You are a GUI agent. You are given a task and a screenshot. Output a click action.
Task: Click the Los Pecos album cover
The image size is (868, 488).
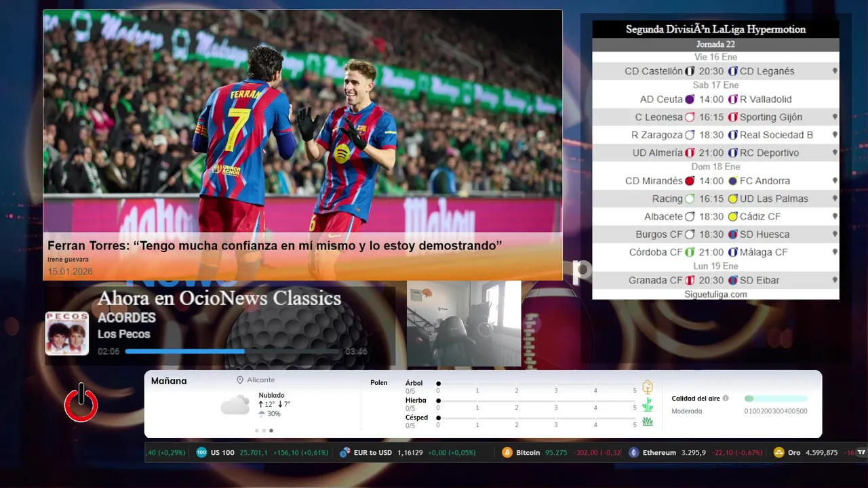[x=67, y=333]
